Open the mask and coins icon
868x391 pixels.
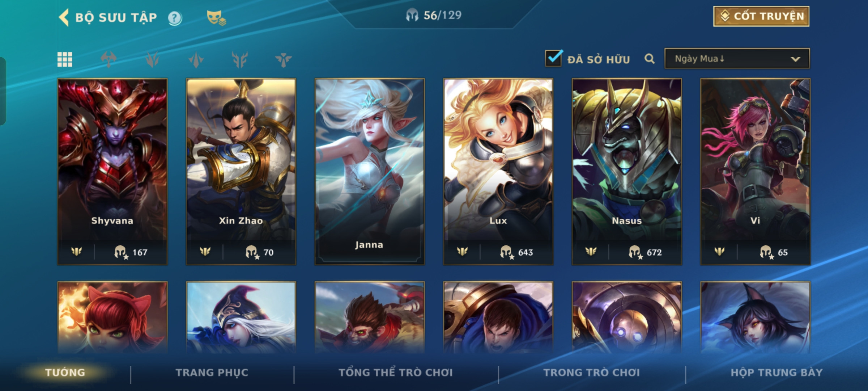pos(216,18)
